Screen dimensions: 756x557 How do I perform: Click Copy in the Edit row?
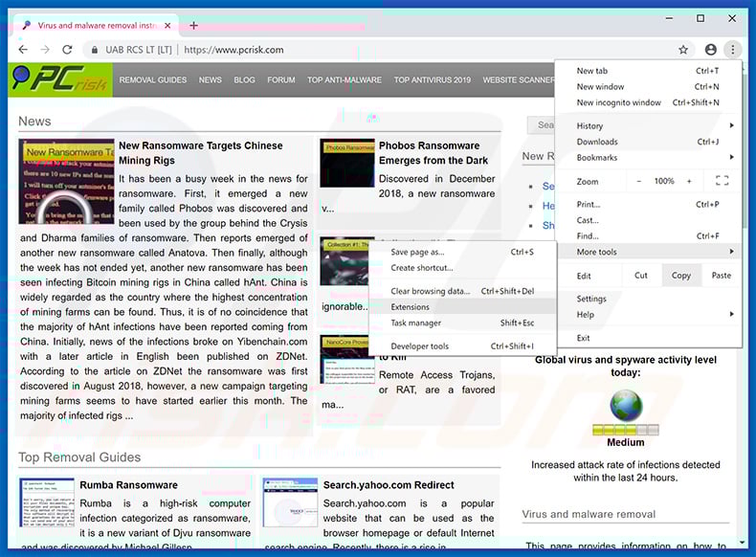pyautogui.click(x=680, y=276)
